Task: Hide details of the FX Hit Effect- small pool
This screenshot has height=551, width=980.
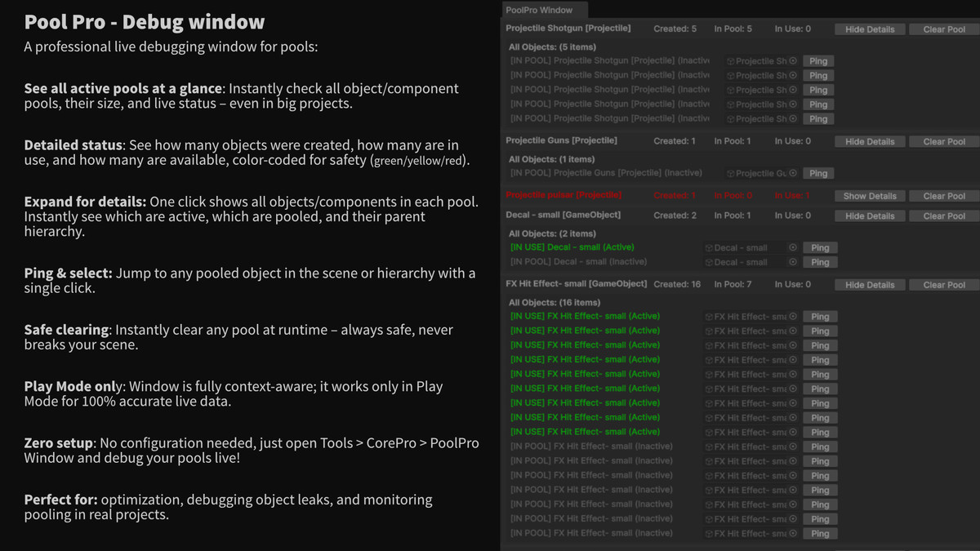Action: tap(870, 285)
